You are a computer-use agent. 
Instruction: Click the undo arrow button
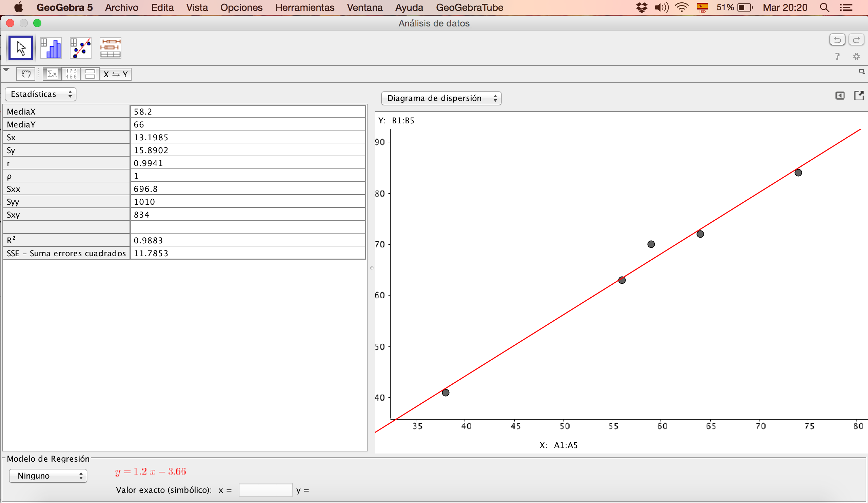(837, 40)
